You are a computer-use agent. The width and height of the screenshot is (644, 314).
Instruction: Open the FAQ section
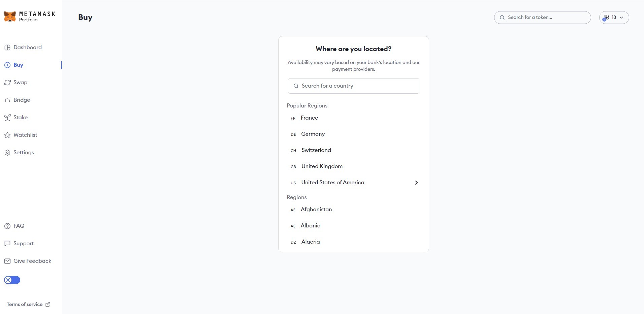tap(19, 226)
